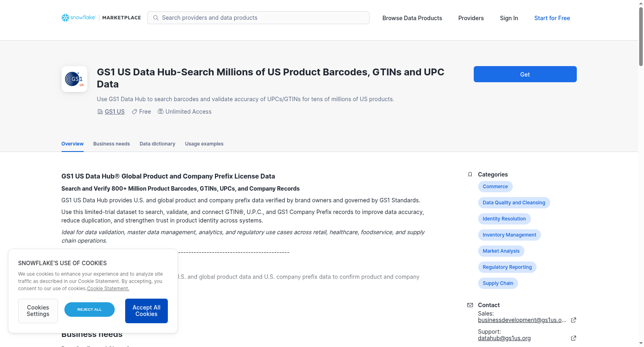Image resolution: width=644 pixels, height=347 pixels.
Task: Click the search magnifier icon
Action: pos(156,18)
